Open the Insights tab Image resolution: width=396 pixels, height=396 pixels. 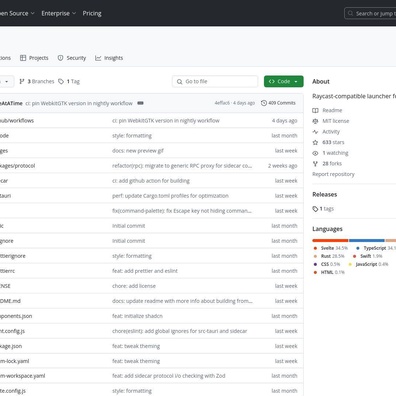109,58
